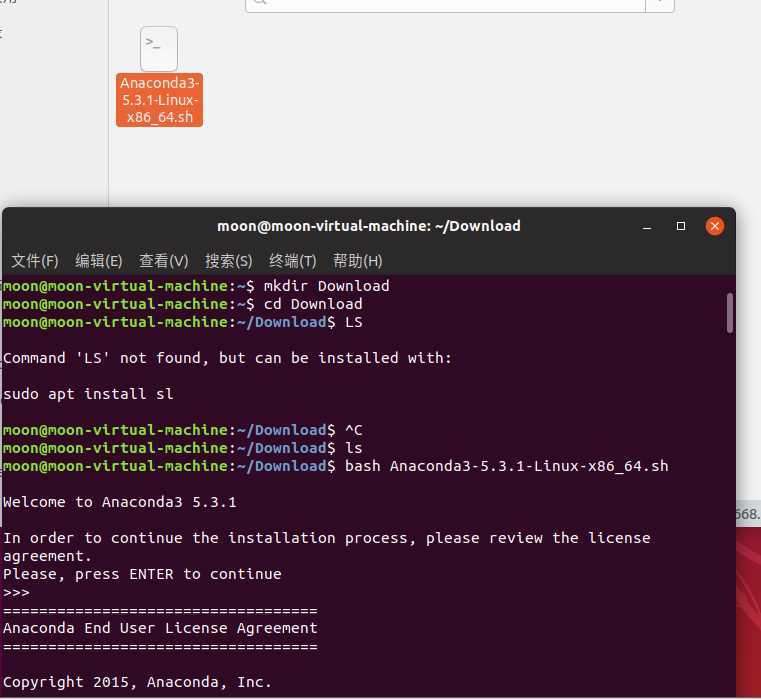
Task: Click the terminal title moon@moon-virtual-machine: ~/Download
Action: click(x=369, y=226)
